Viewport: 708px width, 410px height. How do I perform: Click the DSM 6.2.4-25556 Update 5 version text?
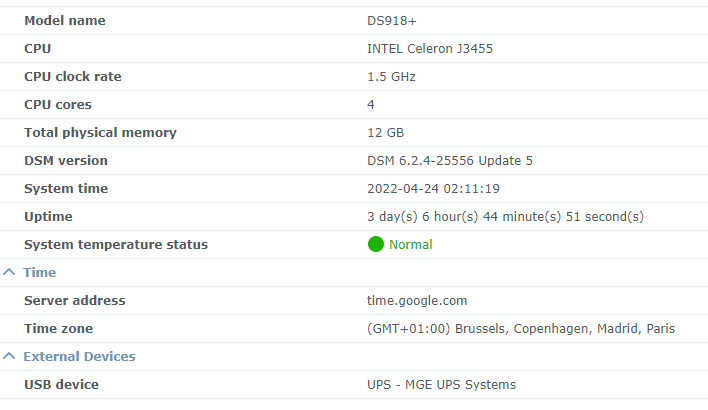[x=450, y=160]
